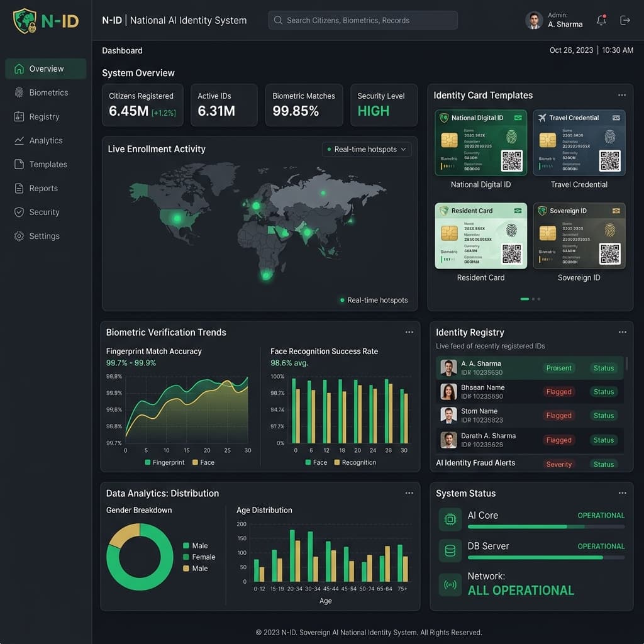This screenshot has height=644, width=644.
Task: Click the AI Core progress bar
Action: pyautogui.click(x=546, y=526)
